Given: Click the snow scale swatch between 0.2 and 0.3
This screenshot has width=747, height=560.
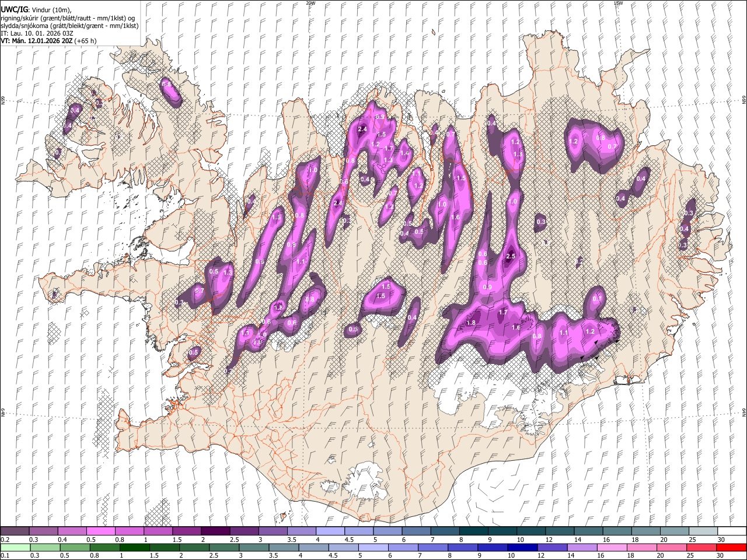Looking at the screenshot, I should [x=15, y=531].
